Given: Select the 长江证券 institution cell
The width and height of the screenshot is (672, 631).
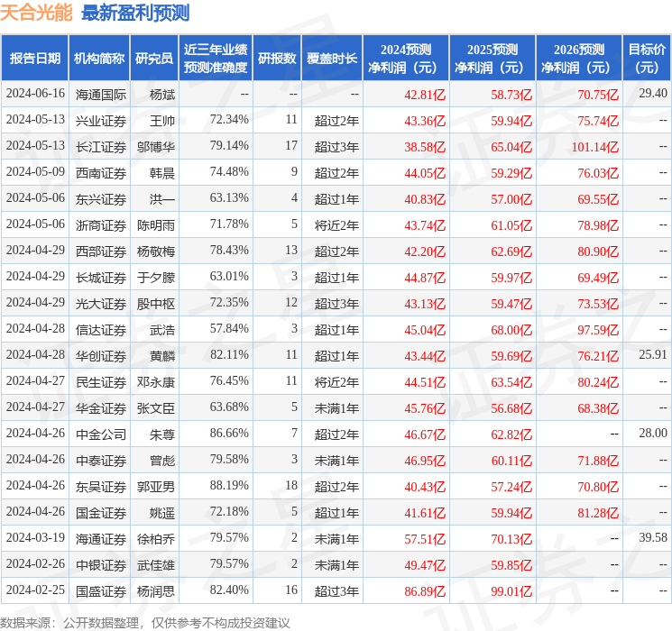Looking at the screenshot, I should click(x=101, y=147).
